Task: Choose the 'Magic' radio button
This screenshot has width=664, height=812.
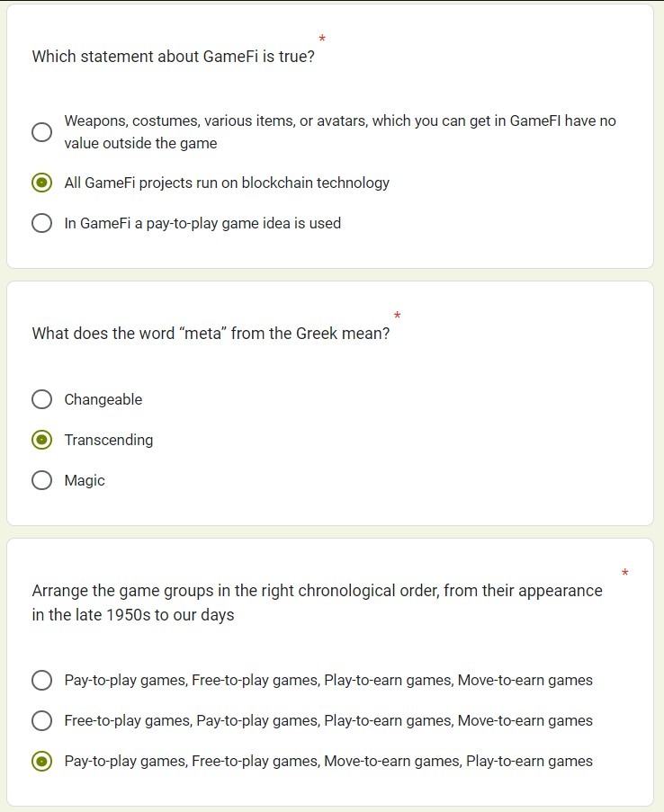Action: (x=41, y=480)
